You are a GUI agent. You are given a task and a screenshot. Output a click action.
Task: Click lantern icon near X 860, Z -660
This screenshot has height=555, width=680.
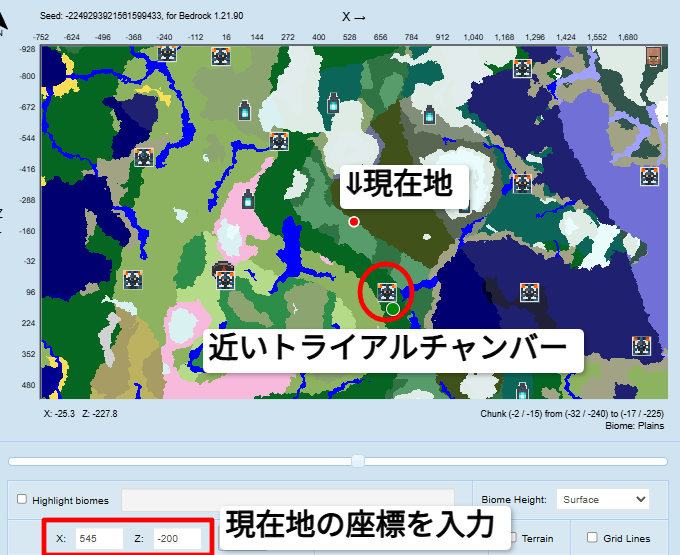(x=429, y=114)
